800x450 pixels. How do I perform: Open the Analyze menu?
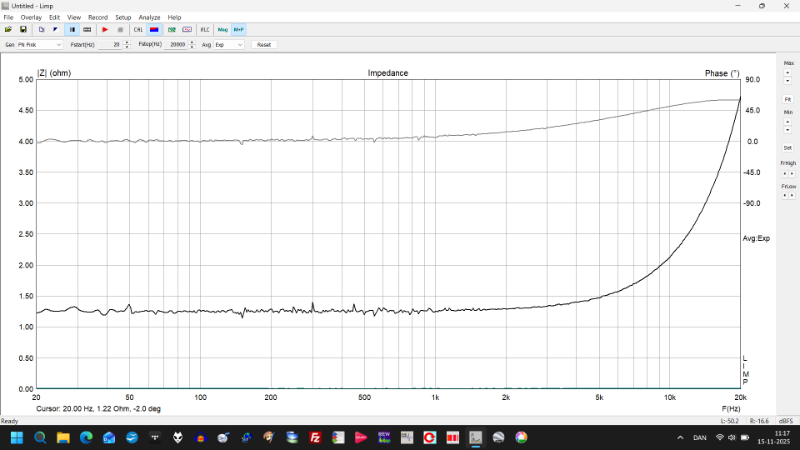[149, 17]
